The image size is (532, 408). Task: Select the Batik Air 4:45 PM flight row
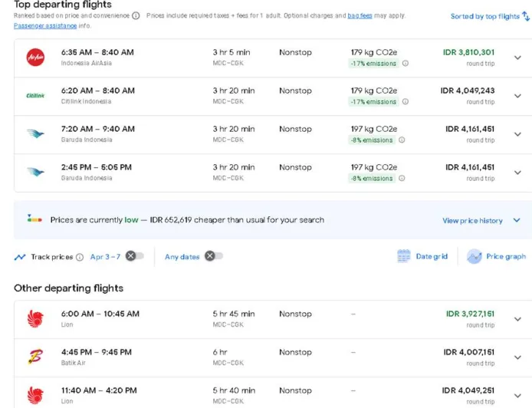pyautogui.click(x=230, y=357)
